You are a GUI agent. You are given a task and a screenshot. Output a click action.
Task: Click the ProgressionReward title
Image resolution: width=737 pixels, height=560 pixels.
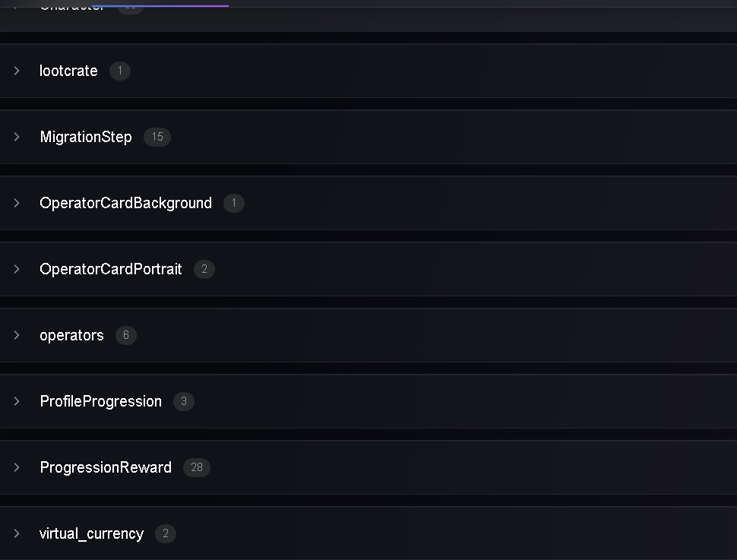tap(106, 467)
